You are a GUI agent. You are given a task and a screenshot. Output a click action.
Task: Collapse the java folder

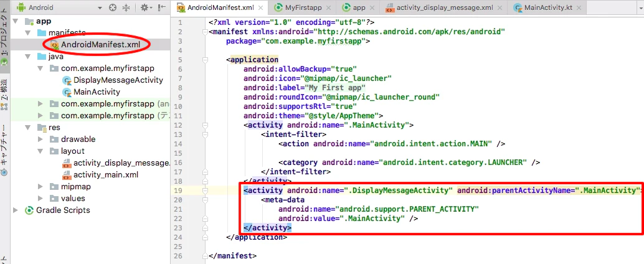[28, 57]
